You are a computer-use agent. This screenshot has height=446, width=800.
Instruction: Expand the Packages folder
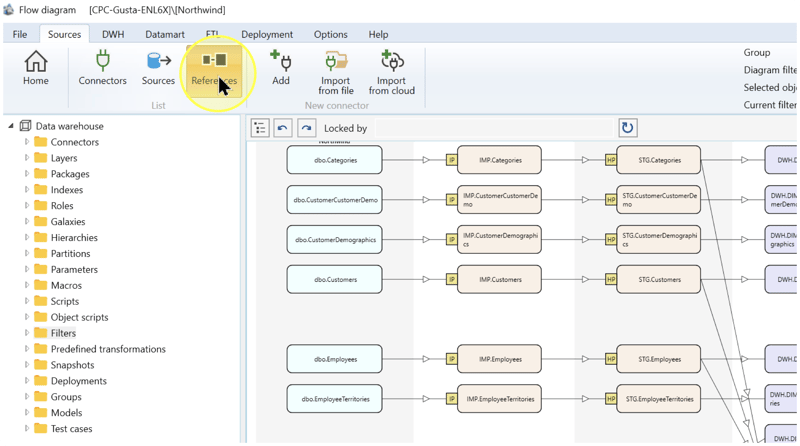(x=27, y=174)
